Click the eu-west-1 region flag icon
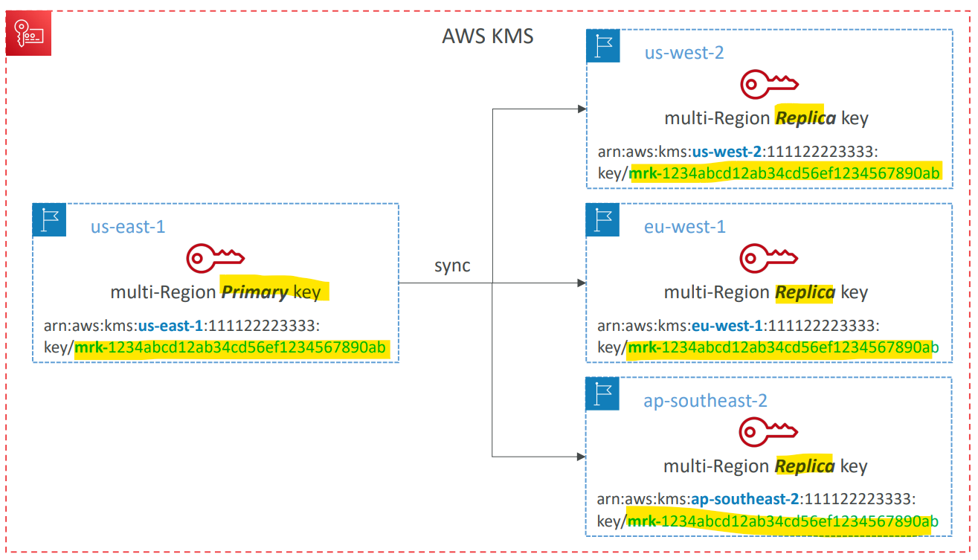Viewport: 978px width, 560px height. coord(603,220)
